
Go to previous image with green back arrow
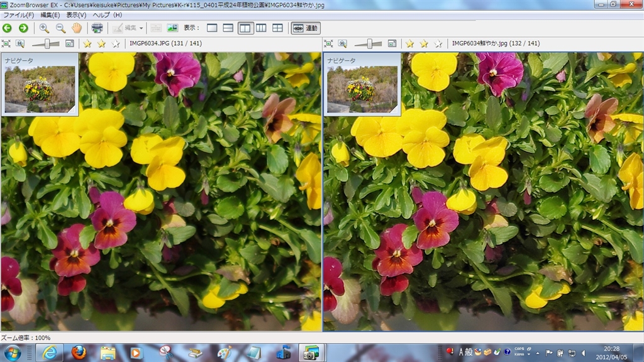(7, 28)
